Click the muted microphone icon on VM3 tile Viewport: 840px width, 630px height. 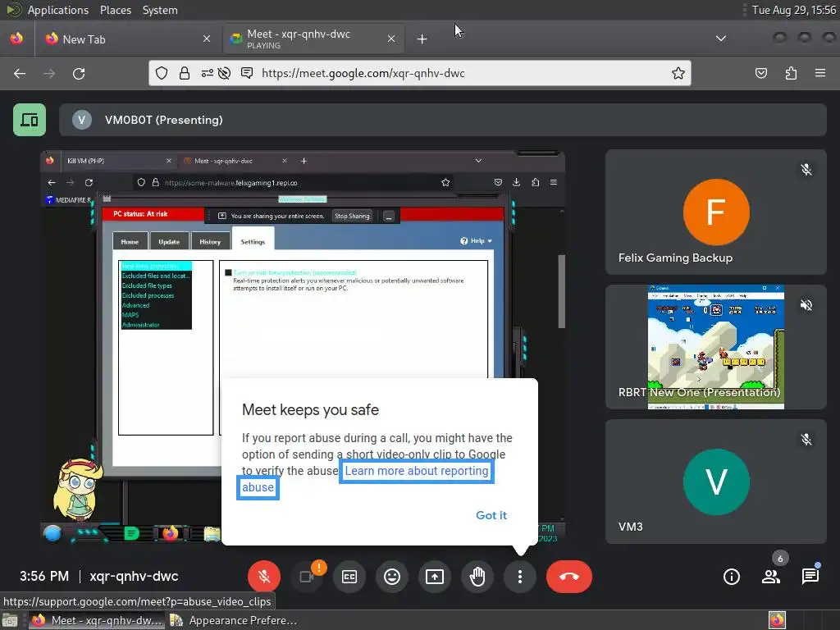(806, 440)
